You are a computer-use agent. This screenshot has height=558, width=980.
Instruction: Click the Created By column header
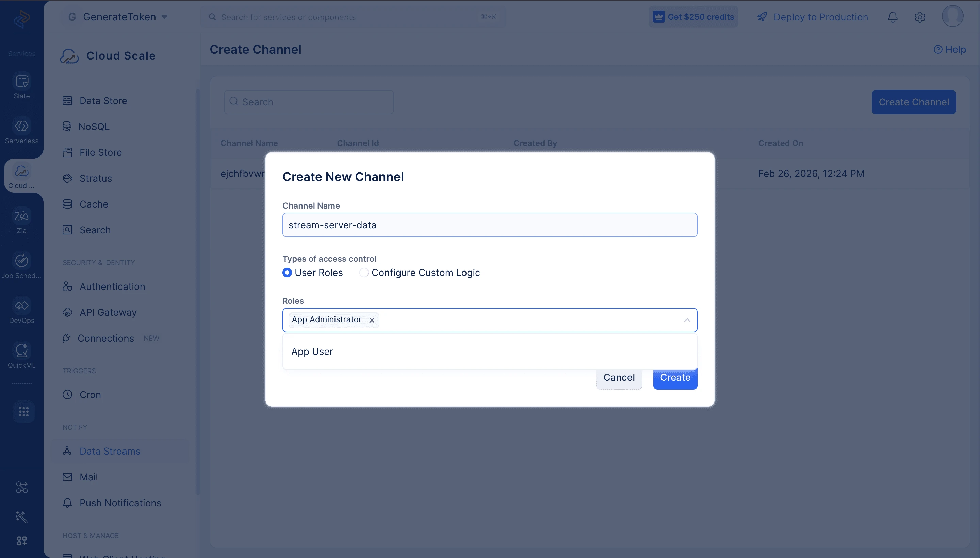(535, 143)
